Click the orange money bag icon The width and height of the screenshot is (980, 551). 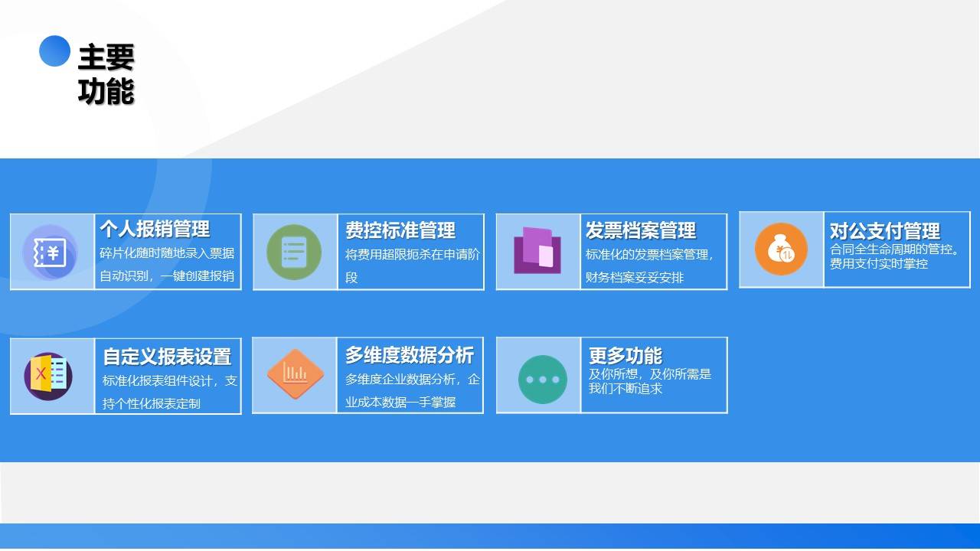pos(781,249)
